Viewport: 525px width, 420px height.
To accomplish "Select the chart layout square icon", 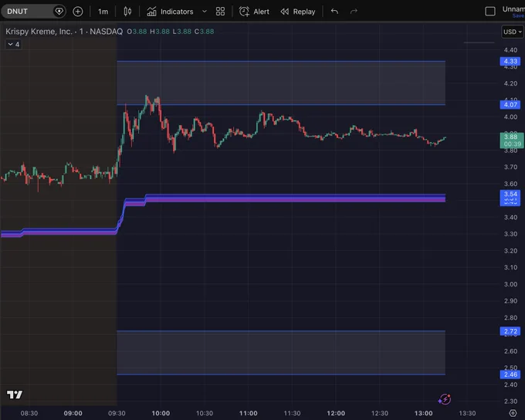I will [x=490, y=12].
